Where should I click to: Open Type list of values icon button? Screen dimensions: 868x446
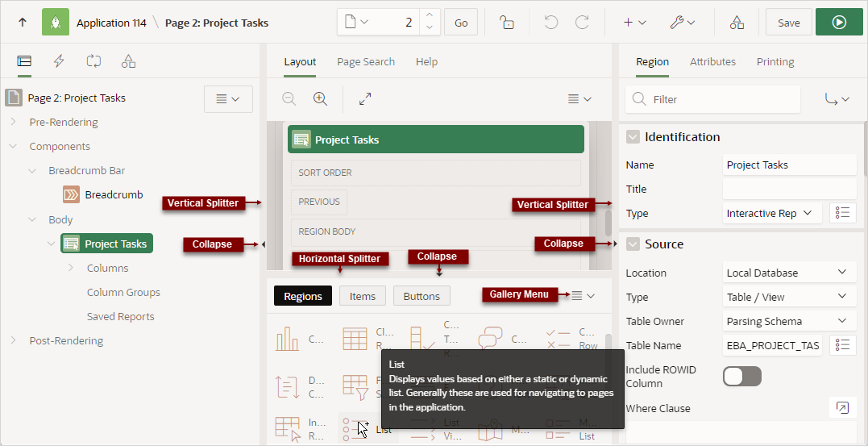[x=842, y=213]
